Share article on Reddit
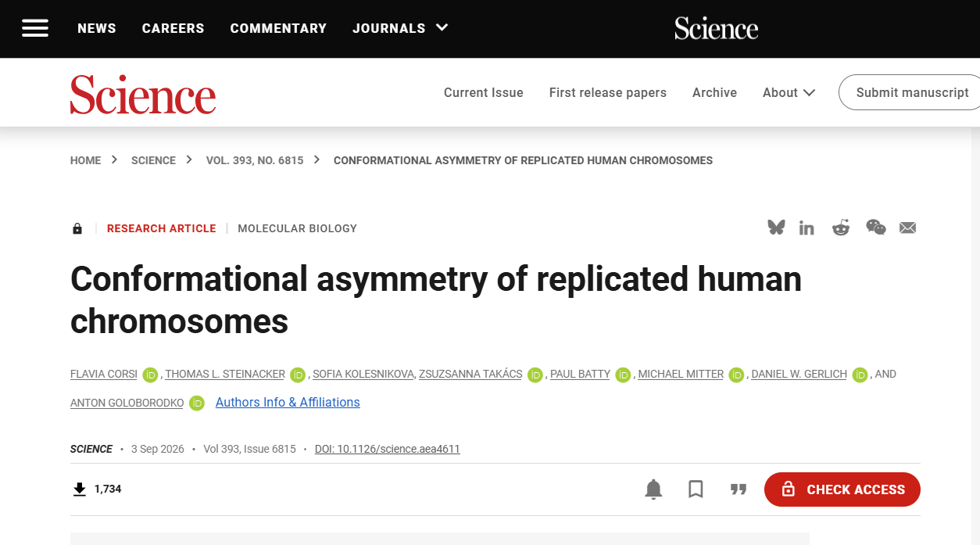The width and height of the screenshot is (980, 545). (841, 228)
